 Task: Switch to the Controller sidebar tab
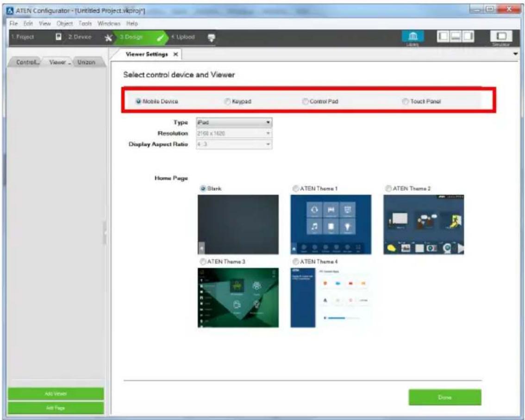[x=26, y=63]
